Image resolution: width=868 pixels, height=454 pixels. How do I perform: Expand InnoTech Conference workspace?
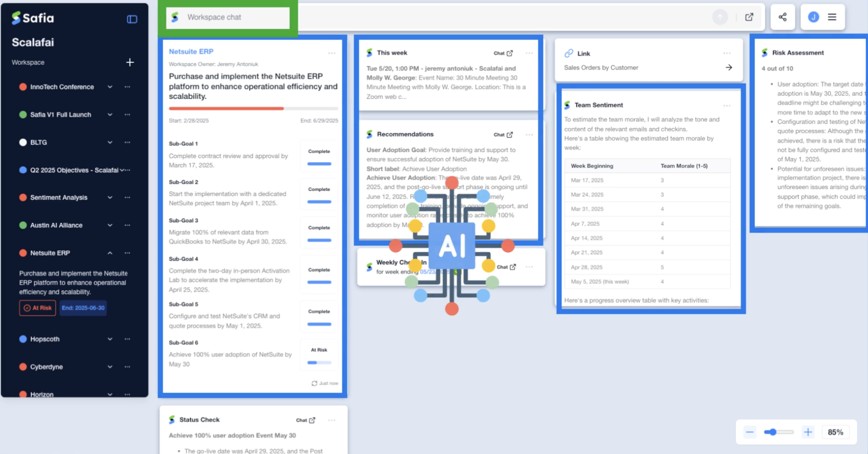110,87
